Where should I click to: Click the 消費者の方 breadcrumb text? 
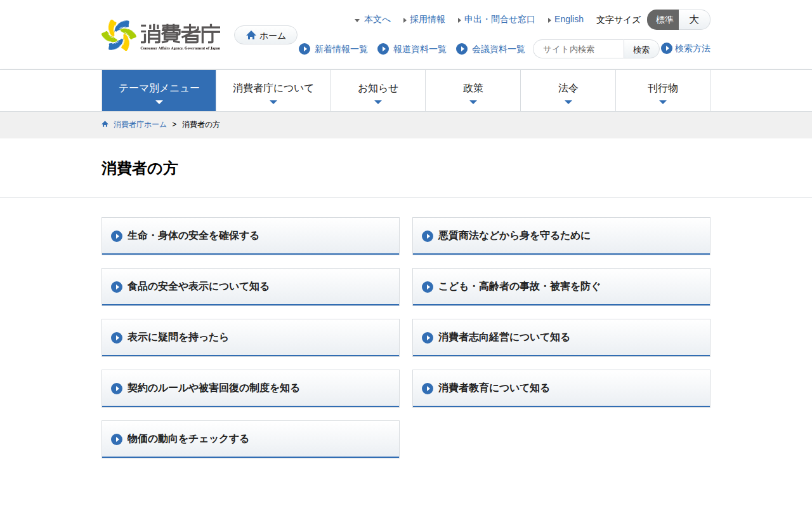click(x=201, y=124)
